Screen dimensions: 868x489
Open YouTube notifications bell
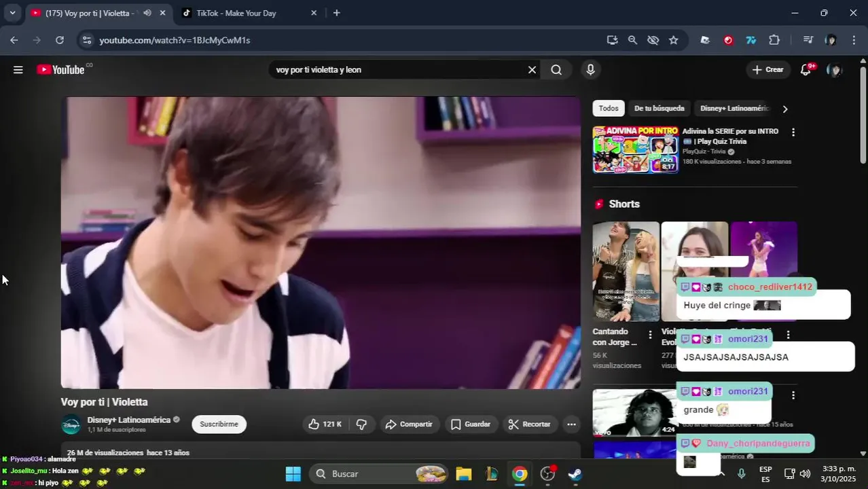click(806, 69)
